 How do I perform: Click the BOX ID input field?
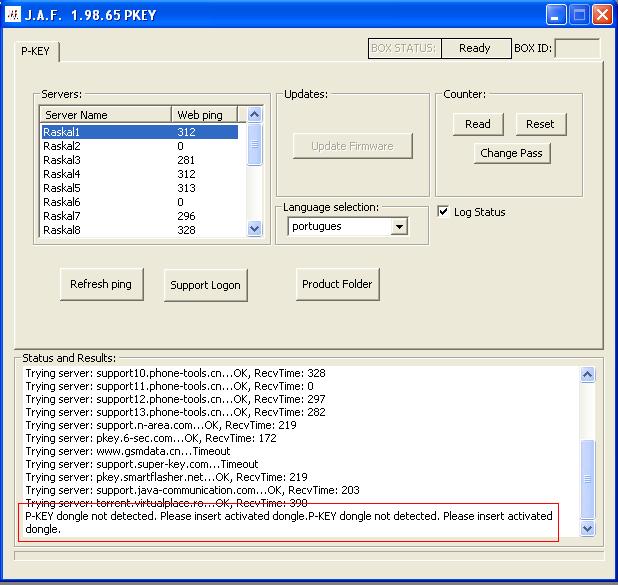[577, 48]
